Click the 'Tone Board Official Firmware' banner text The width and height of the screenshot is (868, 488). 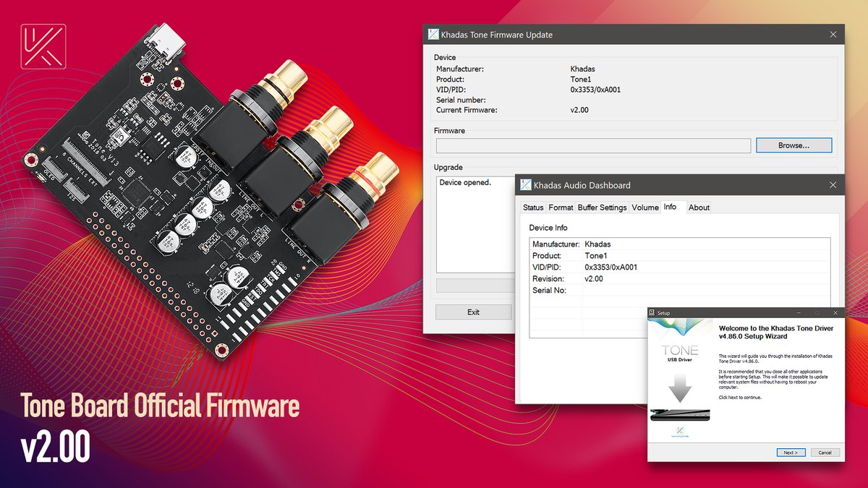coord(160,407)
